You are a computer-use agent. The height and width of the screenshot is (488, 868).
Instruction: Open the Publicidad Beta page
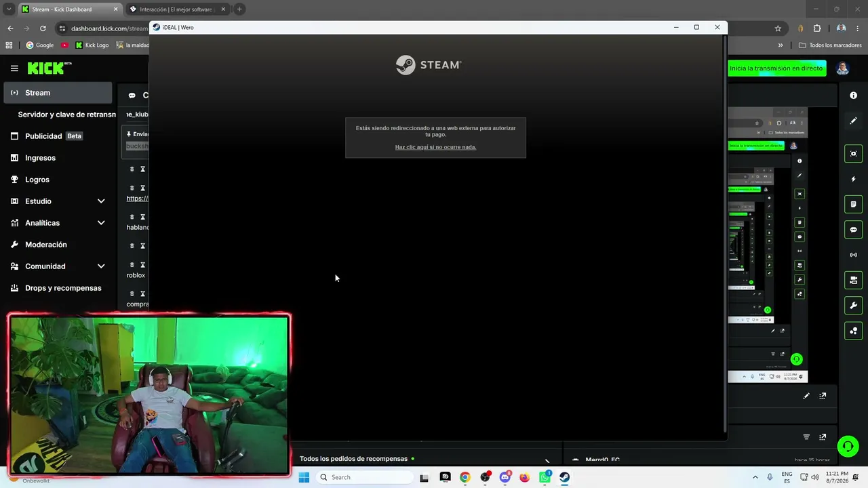click(54, 136)
